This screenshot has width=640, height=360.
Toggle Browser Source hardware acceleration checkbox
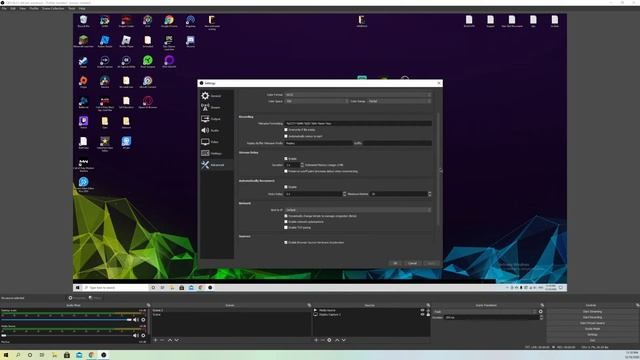[286, 242]
